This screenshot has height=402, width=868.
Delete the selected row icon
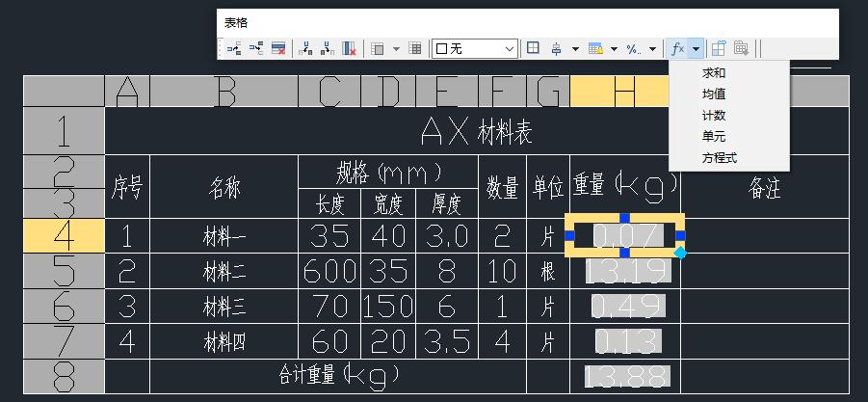[278, 49]
